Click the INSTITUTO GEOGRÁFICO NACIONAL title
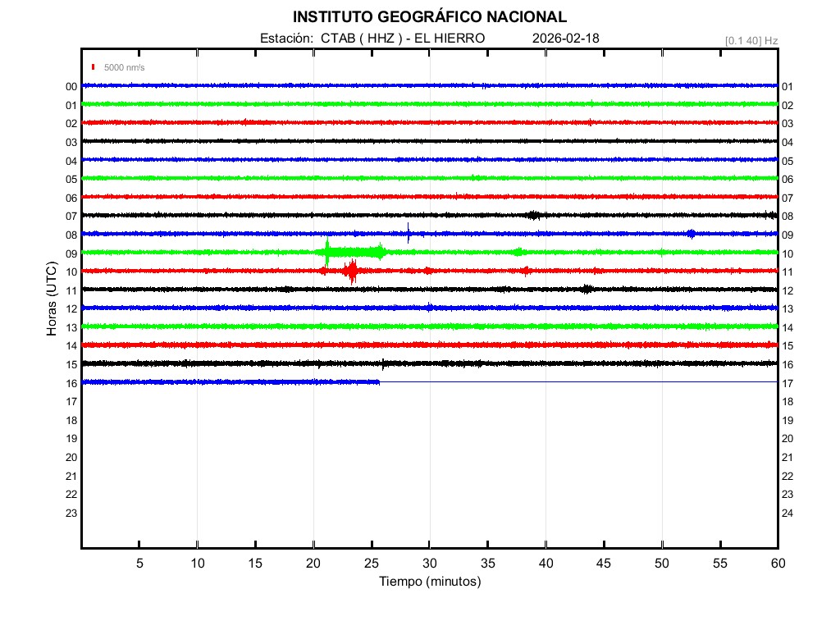This screenshot has width=840, height=630. (429, 17)
